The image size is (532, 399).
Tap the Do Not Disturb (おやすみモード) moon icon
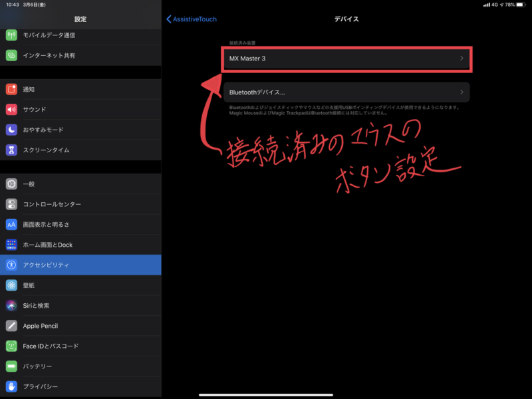click(x=11, y=130)
